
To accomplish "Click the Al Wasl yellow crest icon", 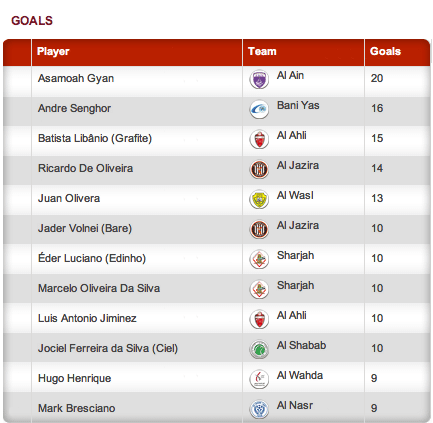I will [259, 199].
